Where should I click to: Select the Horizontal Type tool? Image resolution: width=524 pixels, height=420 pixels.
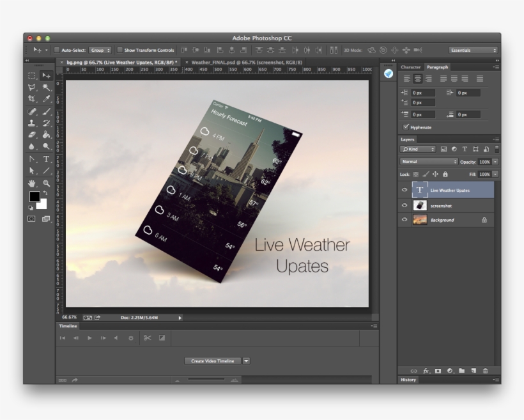(46, 159)
